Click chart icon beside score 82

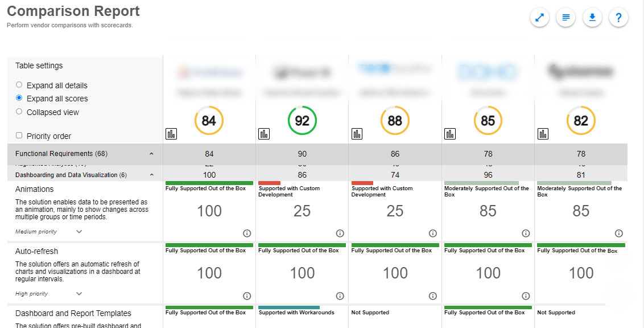point(543,134)
